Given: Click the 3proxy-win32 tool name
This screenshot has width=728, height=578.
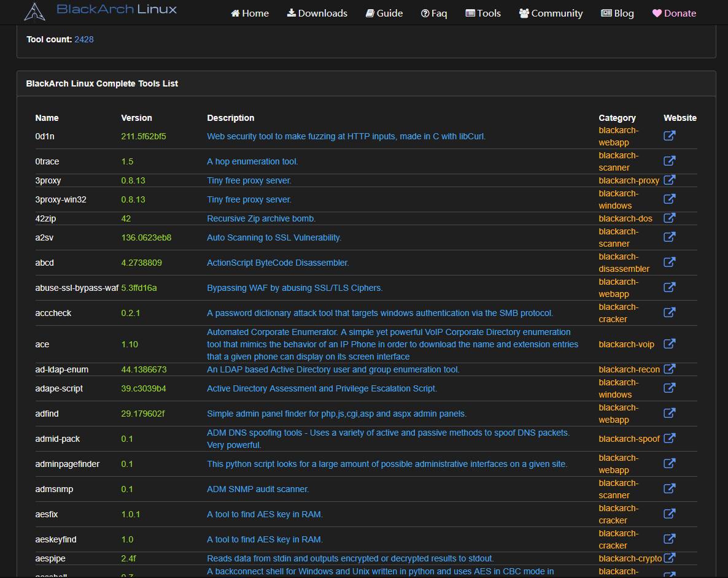Looking at the screenshot, I should tap(61, 199).
